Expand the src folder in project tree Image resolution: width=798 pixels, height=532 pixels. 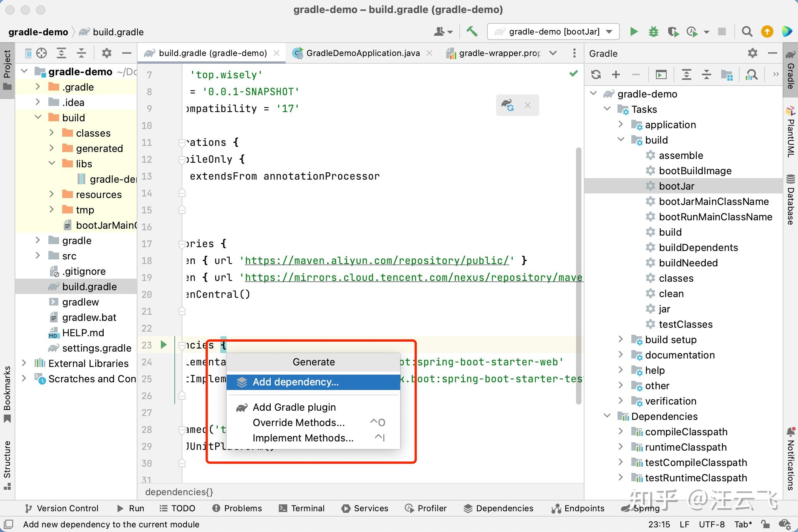coord(38,256)
